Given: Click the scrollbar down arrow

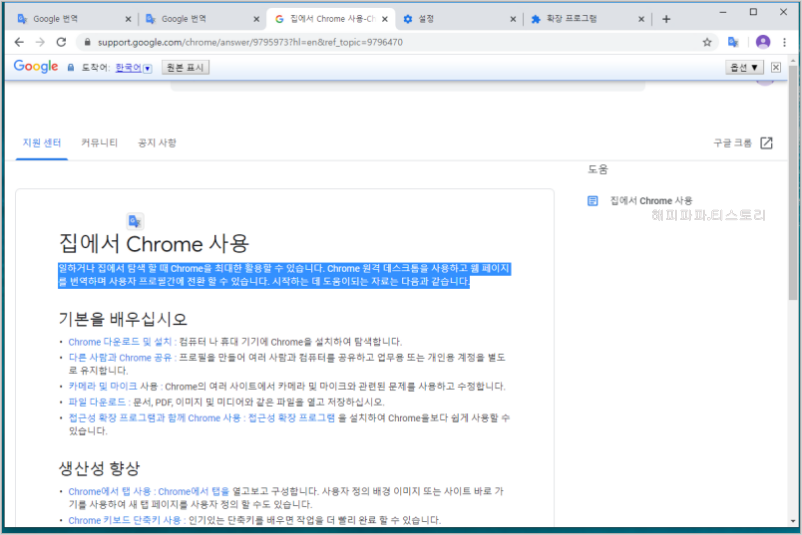Looking at the screenshot, I should pos(792,521).
